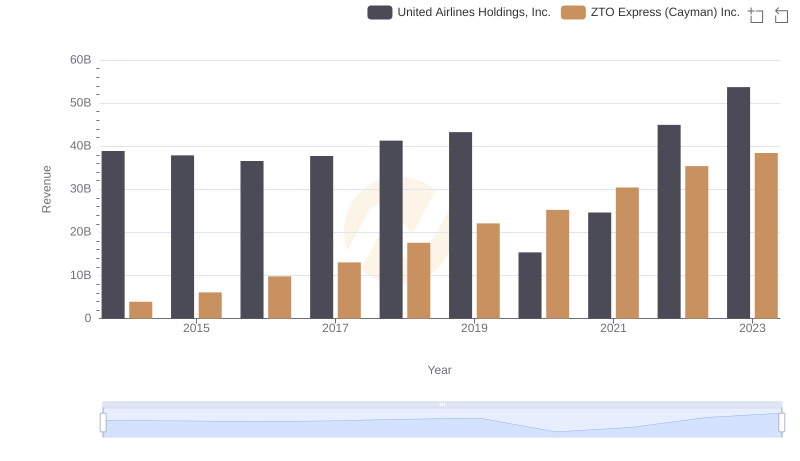Click the 2019 x-axis label
The width and height of the screenshot is (800, 461).
coord(474,328)
